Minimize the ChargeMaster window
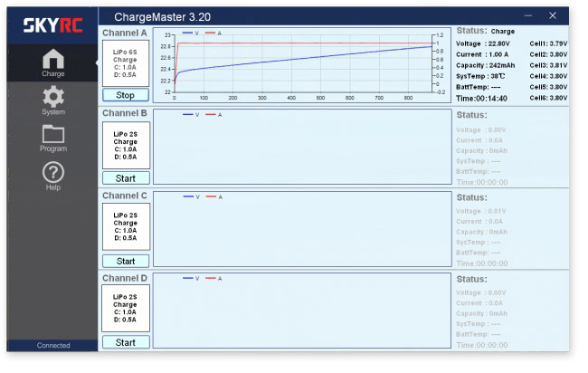The width and height of the screenshot is (588, 373). 528,15
